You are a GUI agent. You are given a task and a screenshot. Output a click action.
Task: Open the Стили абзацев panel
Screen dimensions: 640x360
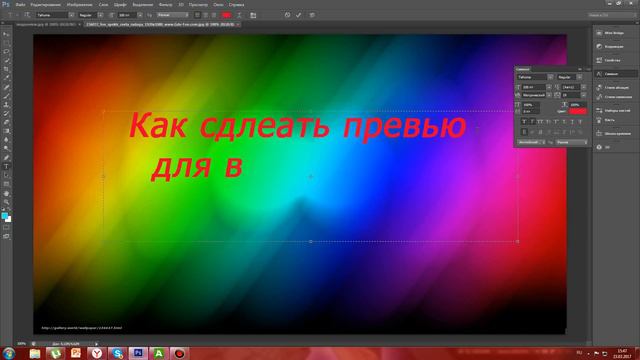click(615, 87)
